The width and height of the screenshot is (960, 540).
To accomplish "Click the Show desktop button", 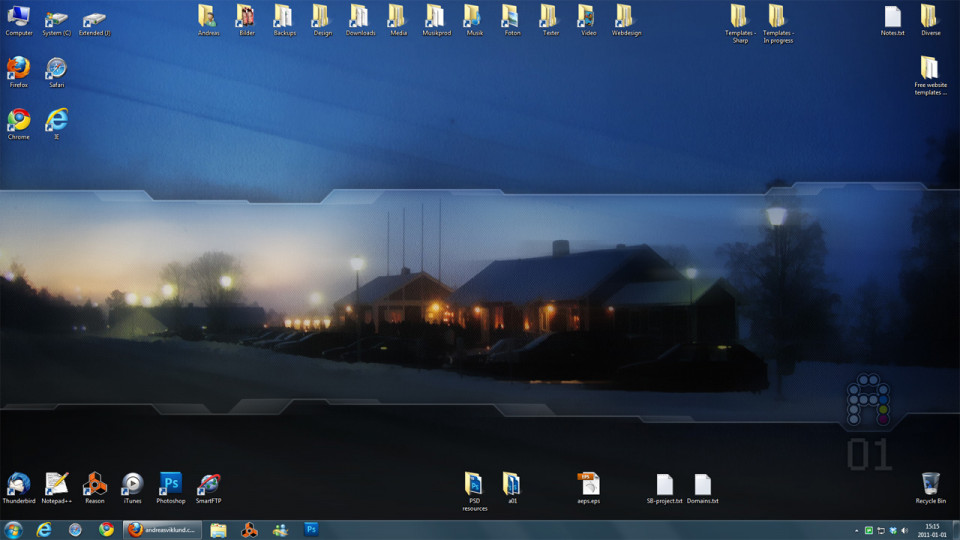I will click(956, 530).
